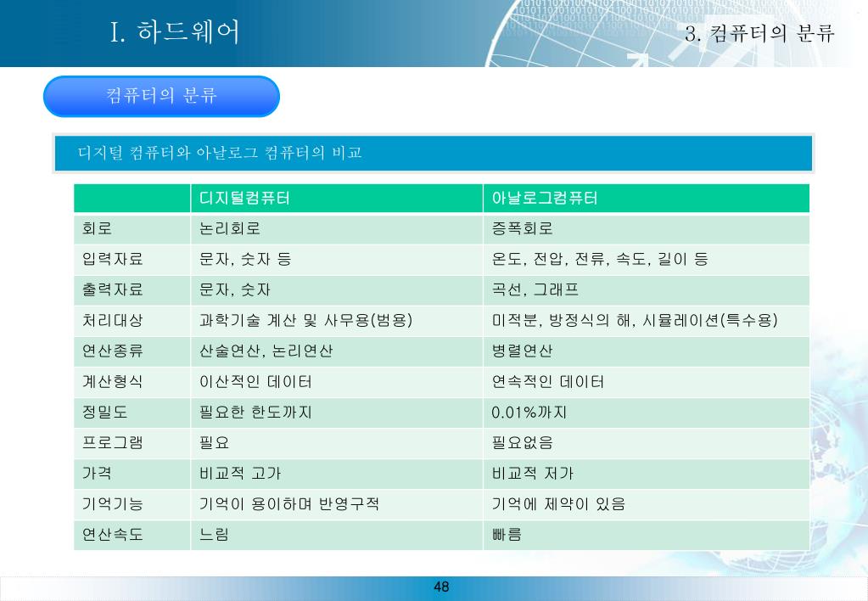
Task: Select row label '회로'
Action: pyautogui.click(x=132, y=228)
